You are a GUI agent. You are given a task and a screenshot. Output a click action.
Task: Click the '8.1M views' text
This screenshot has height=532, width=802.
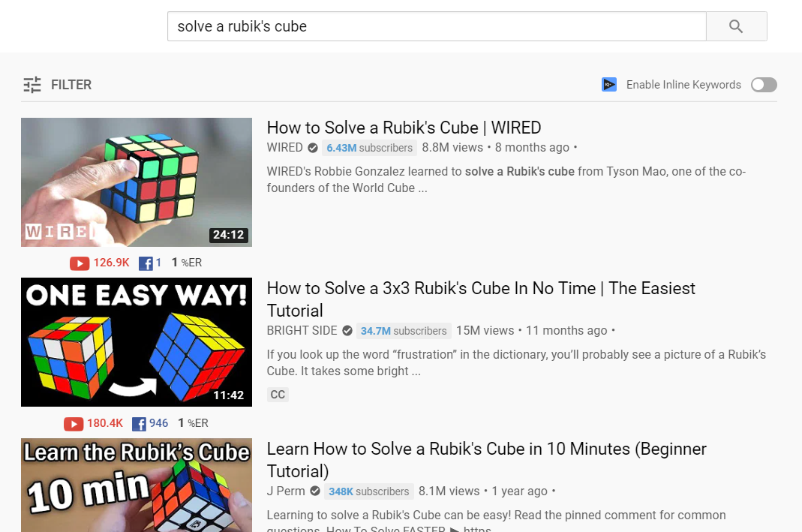coord(449,491)
